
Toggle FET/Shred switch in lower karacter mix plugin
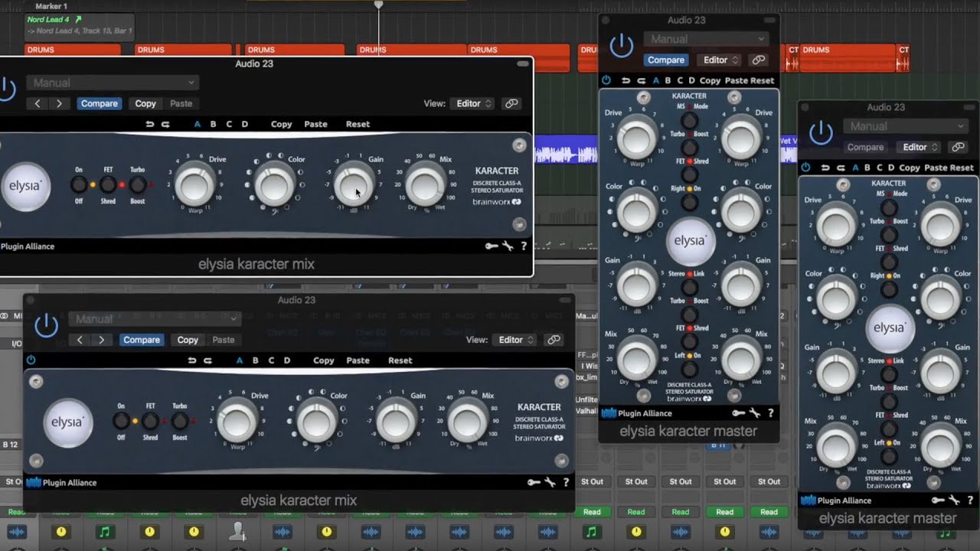[x=150, y=421]
